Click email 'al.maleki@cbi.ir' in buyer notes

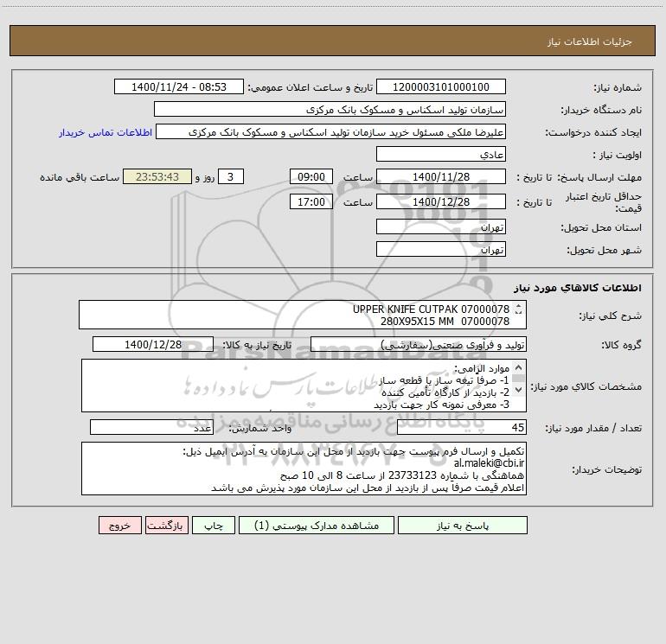pos(489,463)
